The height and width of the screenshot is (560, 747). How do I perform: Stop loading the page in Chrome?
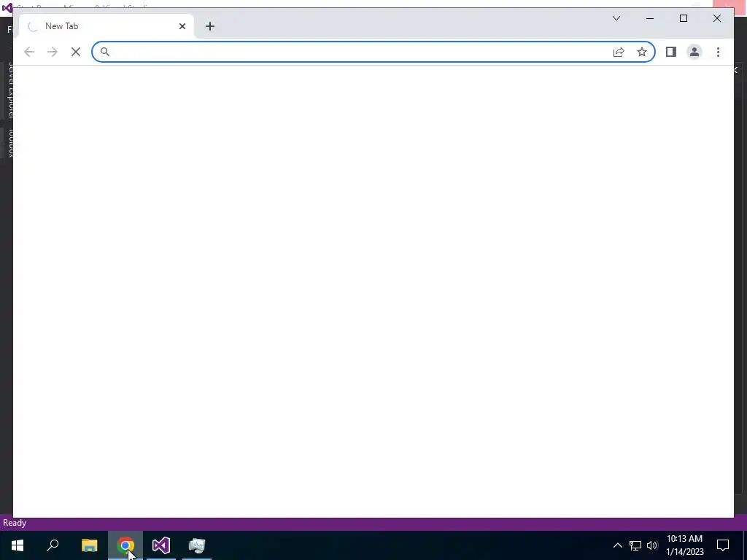point(76,52)
